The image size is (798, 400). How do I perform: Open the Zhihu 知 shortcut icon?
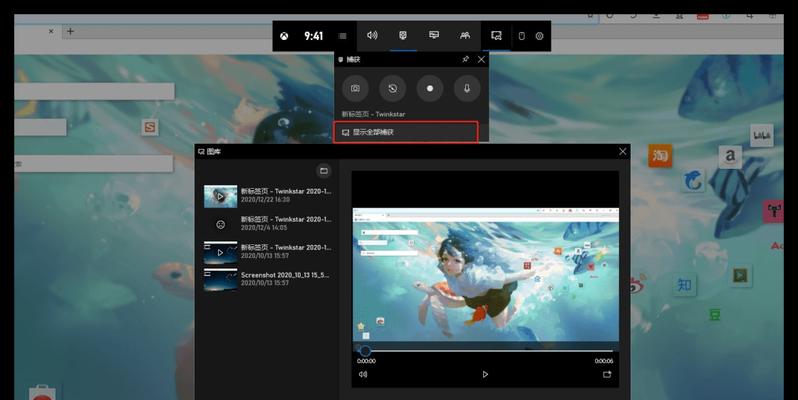[x=684, y=285]
